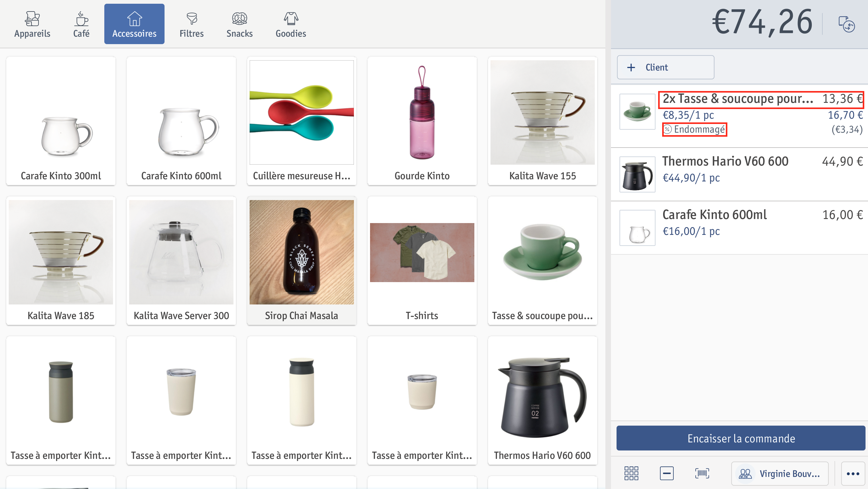Switch to the Snacks category
Viewport: 868px width, 489px height.
(240, 24)
